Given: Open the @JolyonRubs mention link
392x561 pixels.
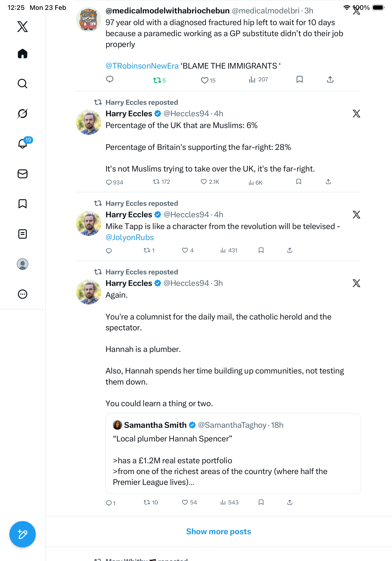Looking at the screenshot, I should (129, 238).
